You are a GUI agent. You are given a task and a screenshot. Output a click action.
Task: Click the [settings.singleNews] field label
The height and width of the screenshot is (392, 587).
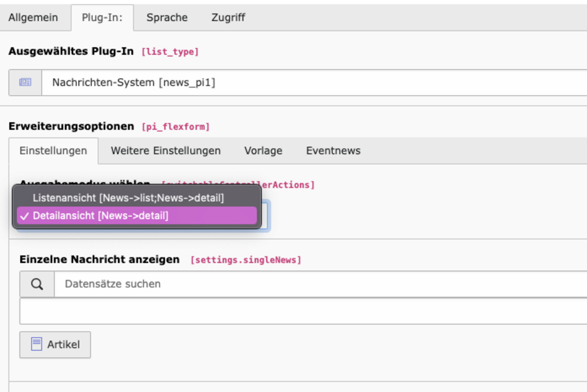tap(246, 260)
